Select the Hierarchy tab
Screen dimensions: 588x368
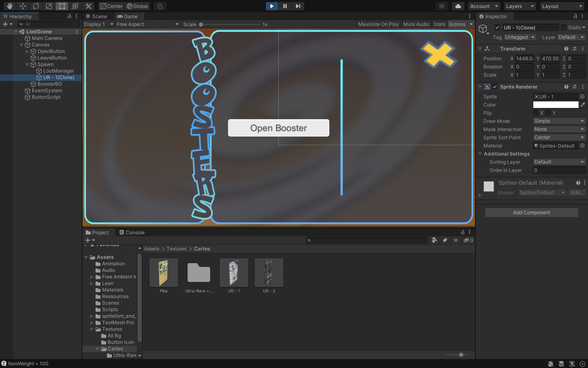tap(17, 16)
